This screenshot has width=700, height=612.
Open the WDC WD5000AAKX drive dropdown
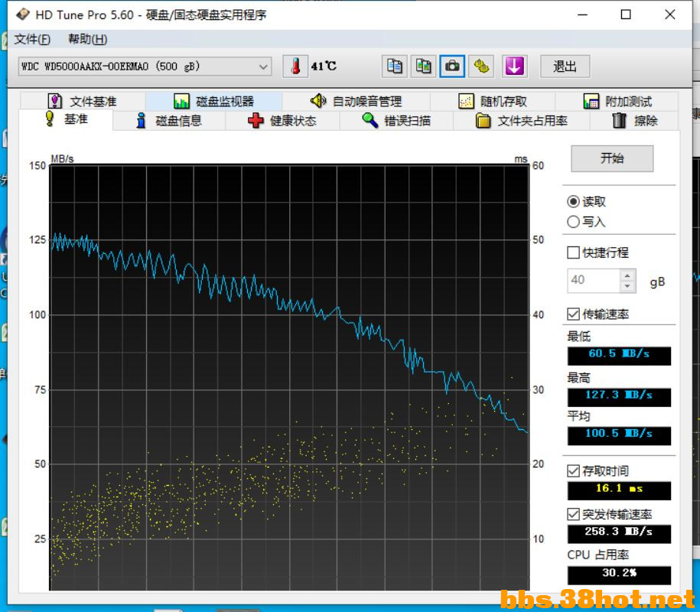coord(145,67)
